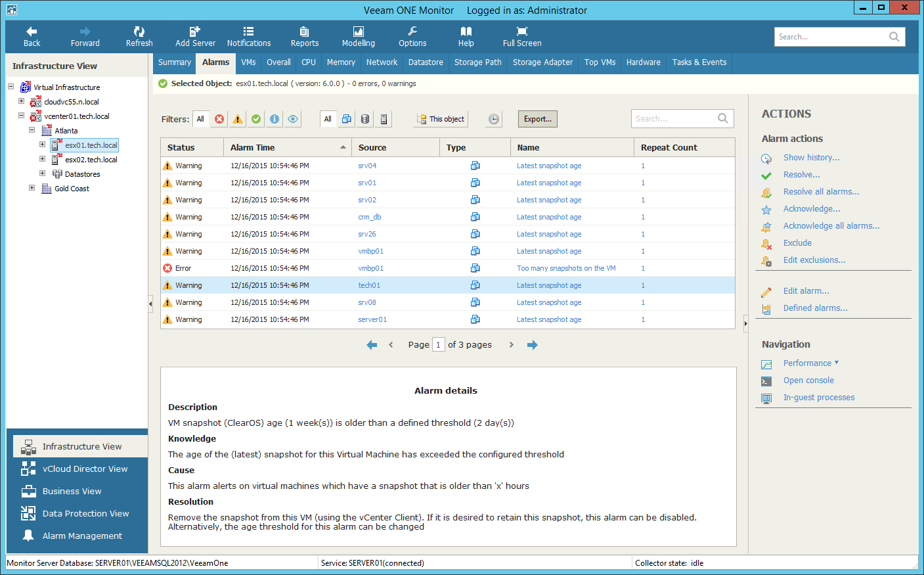
Task: Collapse the Virtual Infrastructure node
Action: [x=11, y=86]
